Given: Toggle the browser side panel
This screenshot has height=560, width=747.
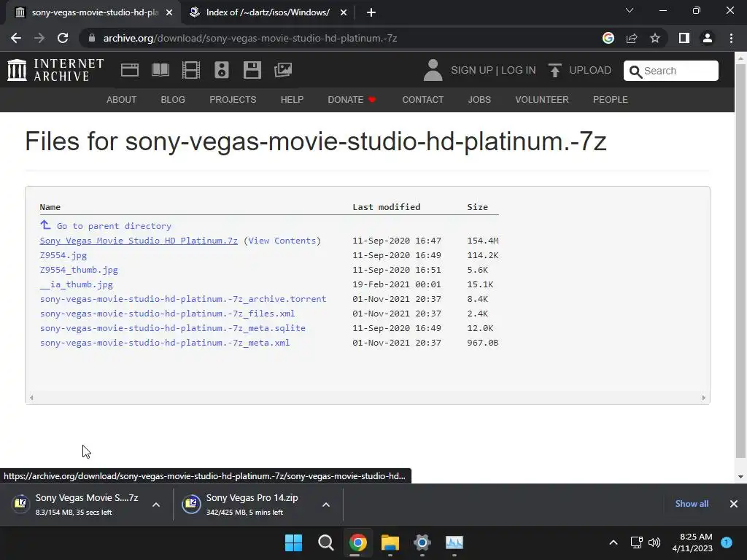Looking at the screenshot, I should coord(684,38).
